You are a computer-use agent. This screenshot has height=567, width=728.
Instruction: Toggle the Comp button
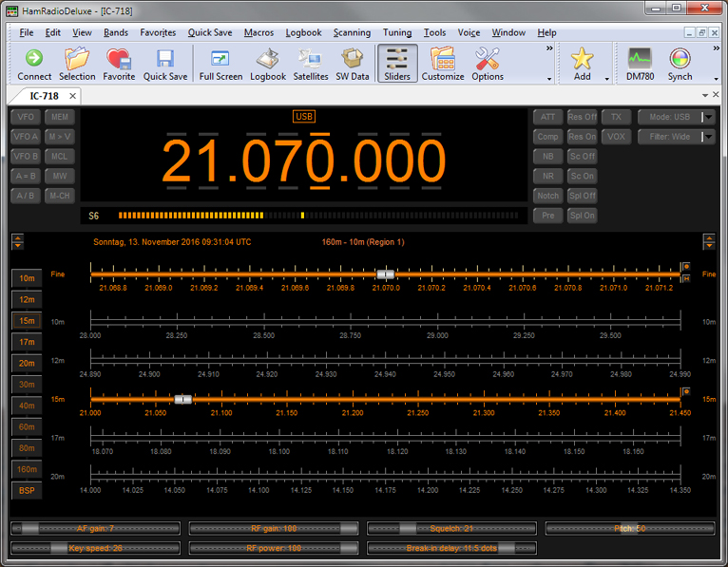point(547,137)
